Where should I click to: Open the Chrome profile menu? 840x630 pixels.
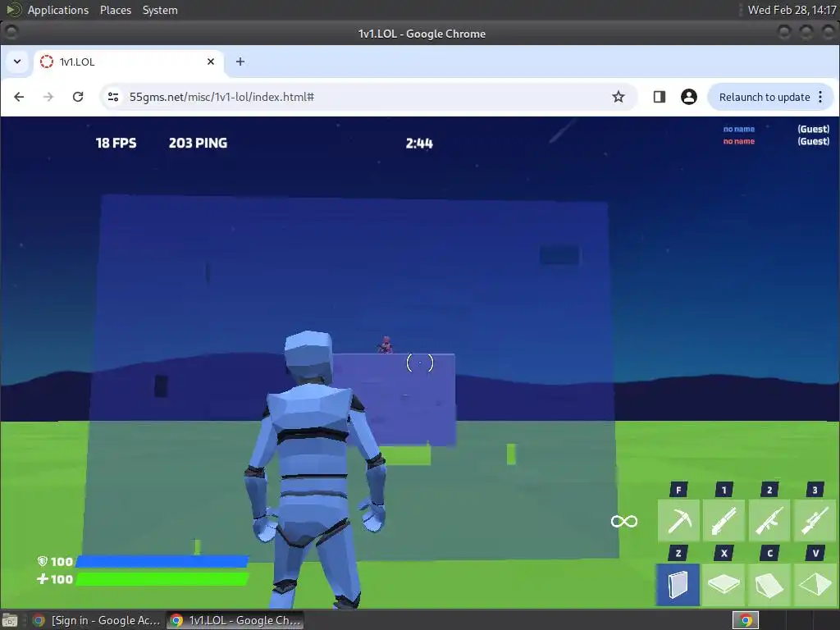(x=689, y=97)
